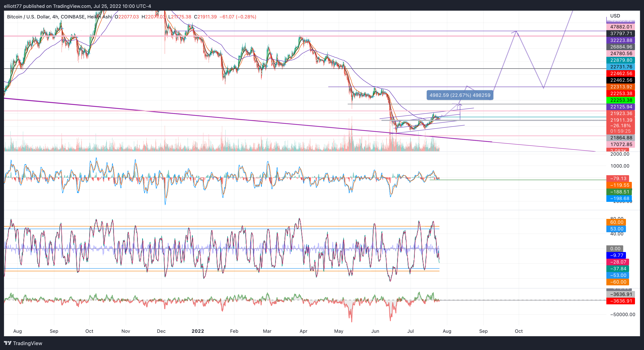This screenshot has height=350, width=644.
Task: Click the Aug label right after Jul
Action: [x=447, y=331]
